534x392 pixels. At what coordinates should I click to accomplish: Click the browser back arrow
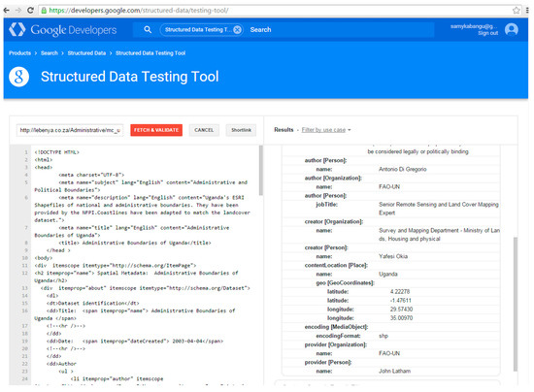(x=6, y=11)
